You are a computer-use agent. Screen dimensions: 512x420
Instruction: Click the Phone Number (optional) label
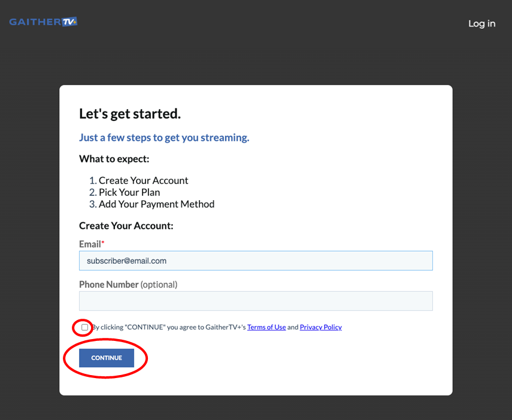128,285
